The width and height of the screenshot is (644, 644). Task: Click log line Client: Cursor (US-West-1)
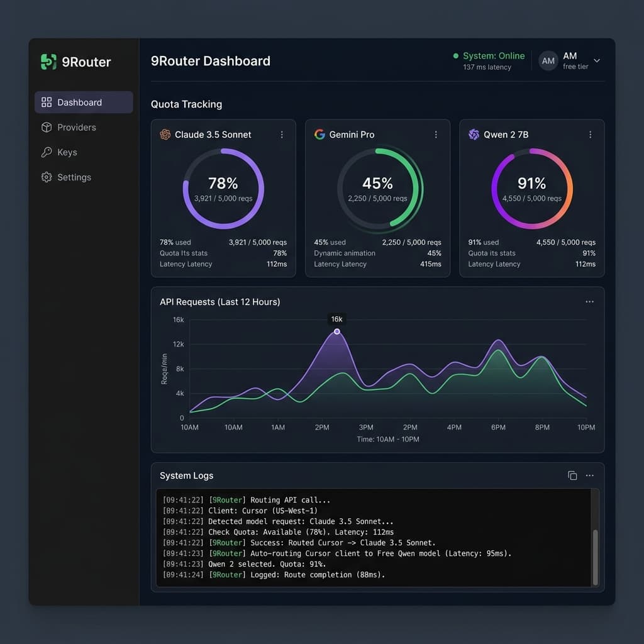pyautogui.click(x=240, y=511)
